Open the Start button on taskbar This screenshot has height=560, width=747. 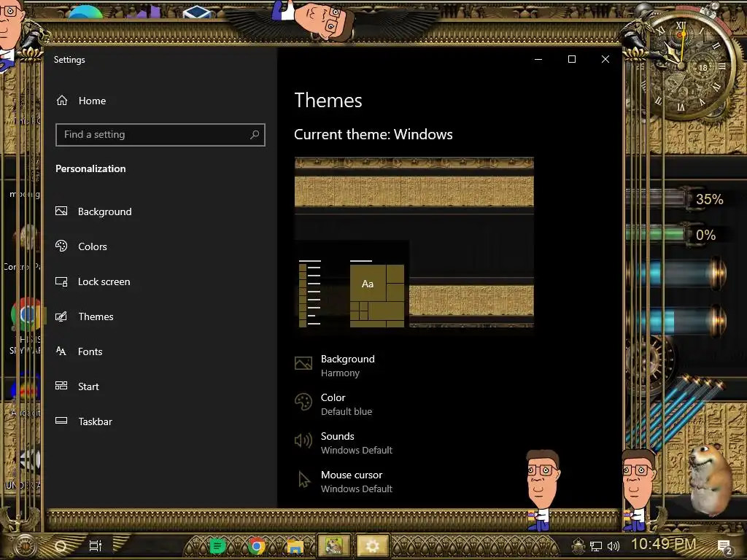(25, 545)
